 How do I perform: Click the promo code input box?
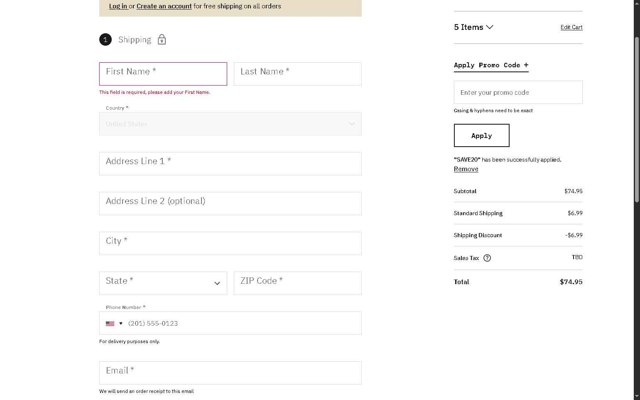(x=518, y=92)
